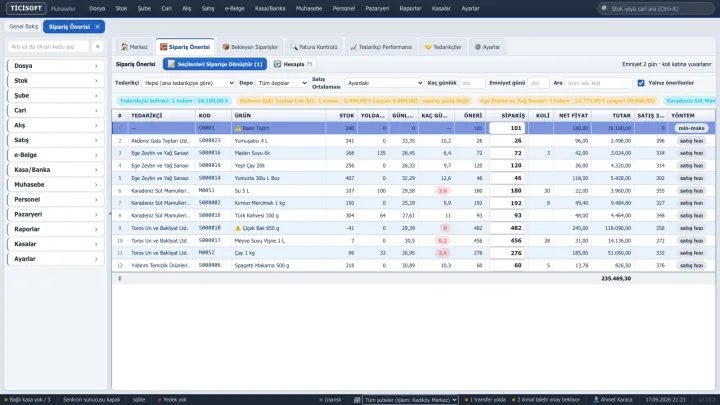Click the Senkron sunucusu kapalı status
The width and height of the screenshot is (720, 405).
pyautogui.click(x=91, y=400)
